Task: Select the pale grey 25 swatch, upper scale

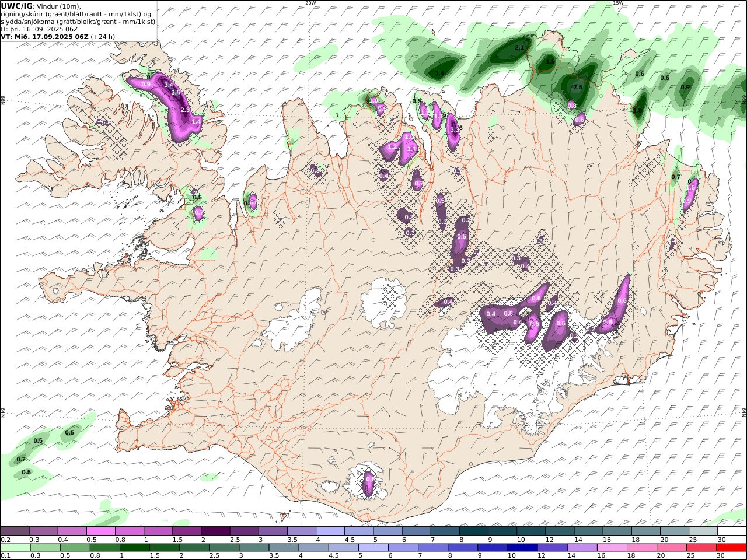Action: tap(703, 531)
